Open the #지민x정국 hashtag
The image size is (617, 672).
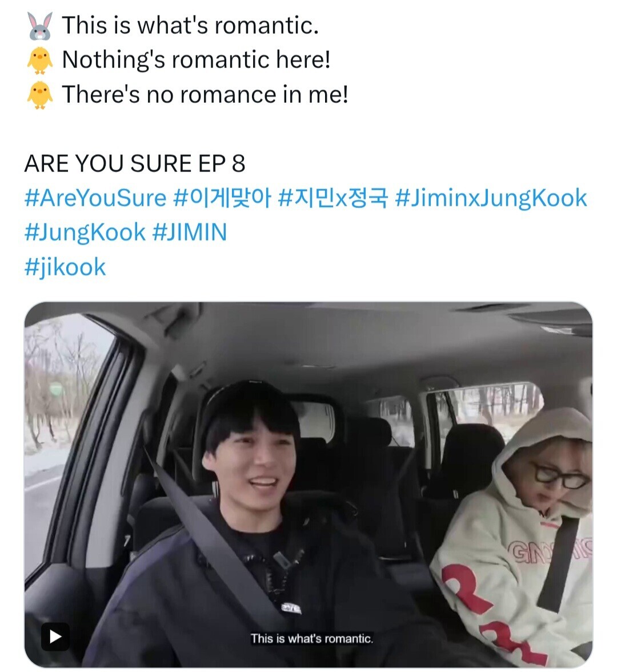coord(333,198)
